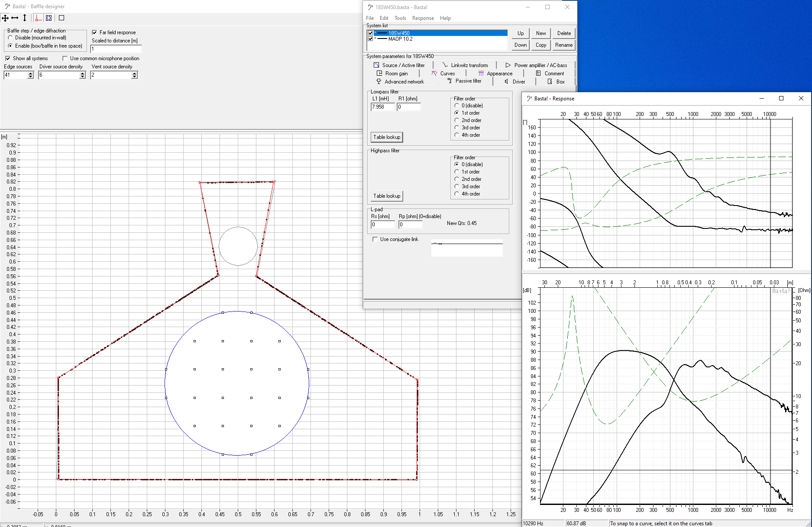Image resolution: width=812 pixels, height=527 pixels.
Task: Click the R1 [ohm] input field
Action: 409,107
